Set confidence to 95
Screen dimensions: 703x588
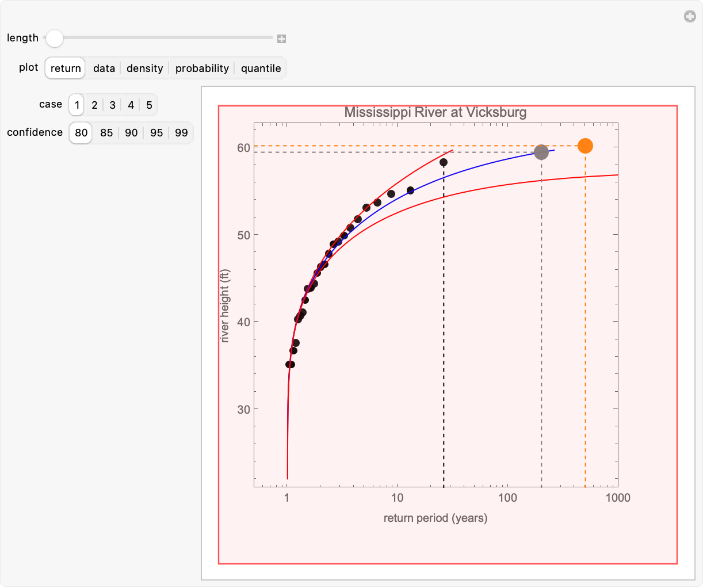[156, 132]
